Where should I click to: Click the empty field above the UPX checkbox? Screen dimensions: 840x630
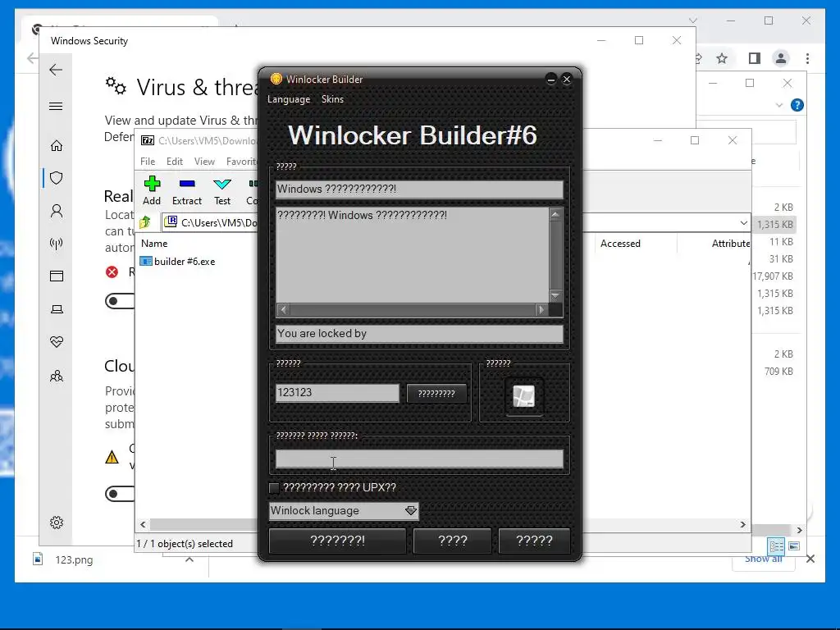419,459
